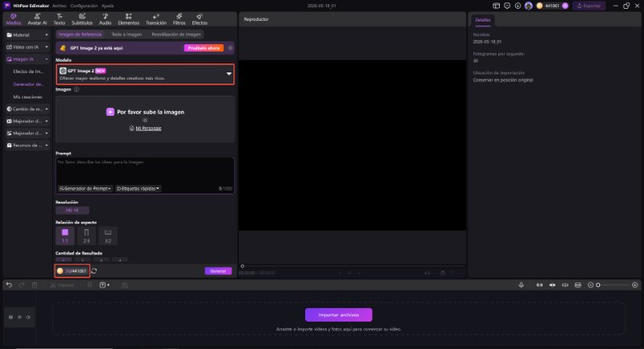Click the info icon next to Imagen
The image size is (644, 349).
click(x=76, y=89)
